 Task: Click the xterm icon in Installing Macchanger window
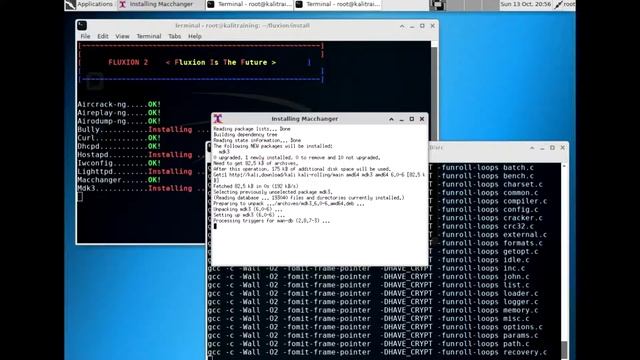point(218,119)
